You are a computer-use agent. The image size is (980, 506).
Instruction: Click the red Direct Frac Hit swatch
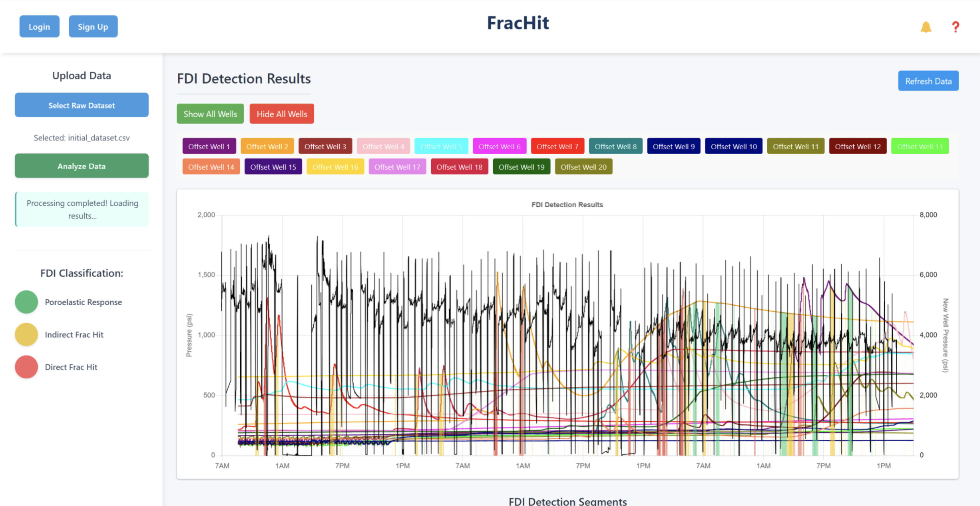[x=26, y=367]
